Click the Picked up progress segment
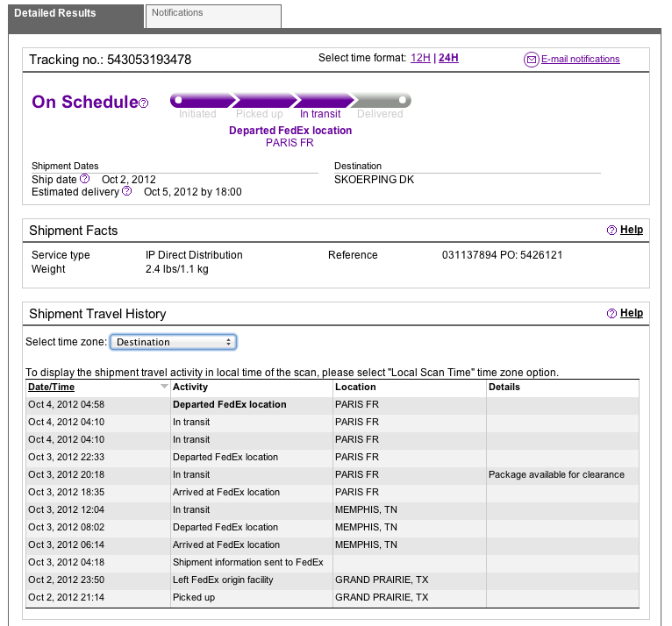 pos(261,101)
